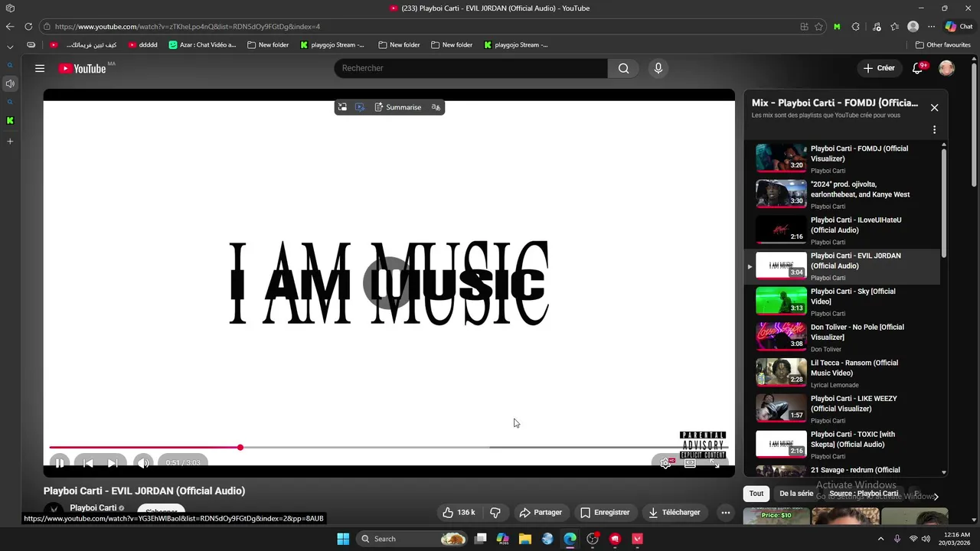Open browser Settings and more ellipsis
The width and height of the screenshot is (980, 551).
(x=931, y=26)
